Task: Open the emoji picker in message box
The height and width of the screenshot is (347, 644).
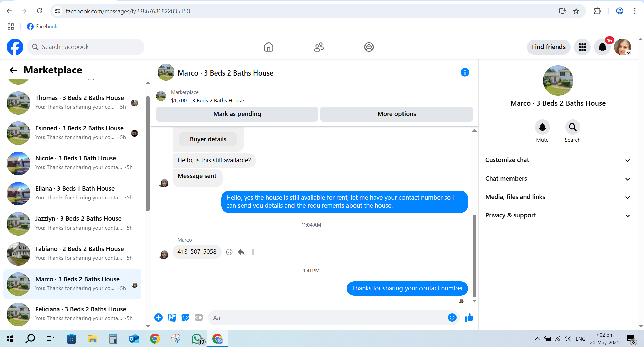Action: 452,317
